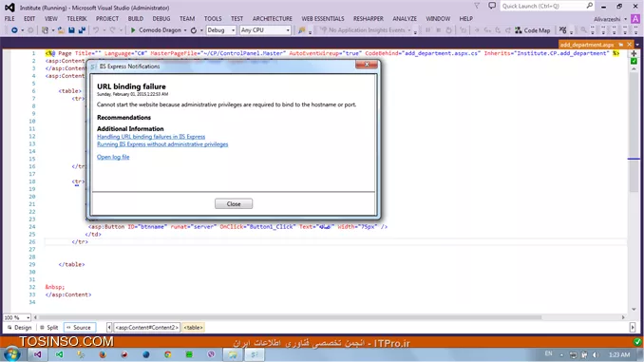Click the feedback speech bubble icon
Image resolution: width=644 pixels, height=362 pixels.
pyautogui.click(x=492, y=6)
